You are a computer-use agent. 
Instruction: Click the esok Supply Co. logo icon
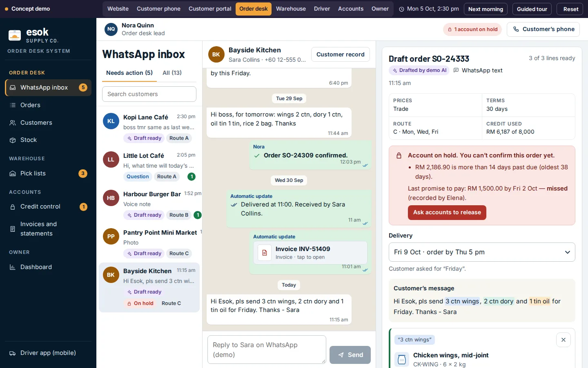point(15,35)
